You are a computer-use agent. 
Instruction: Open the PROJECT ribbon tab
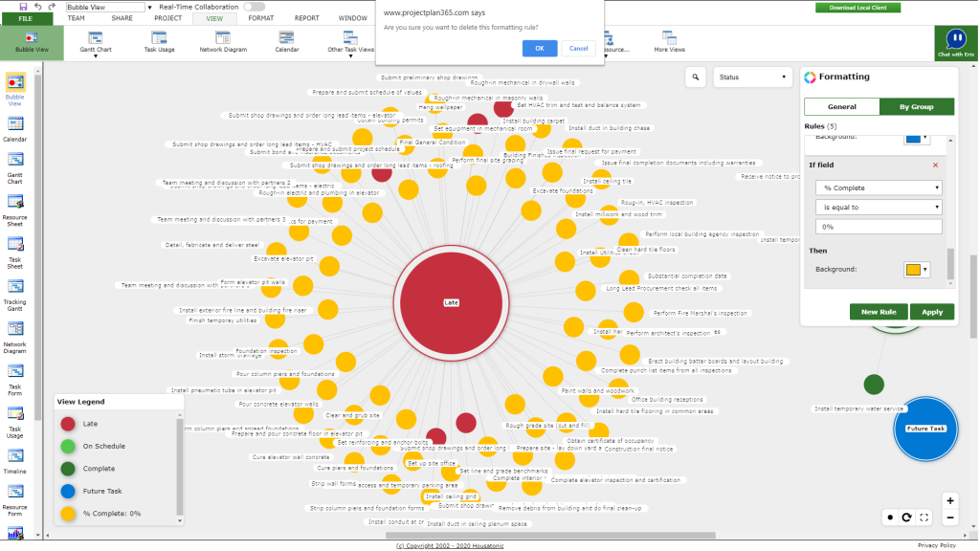pyautogui.click(x=168, y=18)
